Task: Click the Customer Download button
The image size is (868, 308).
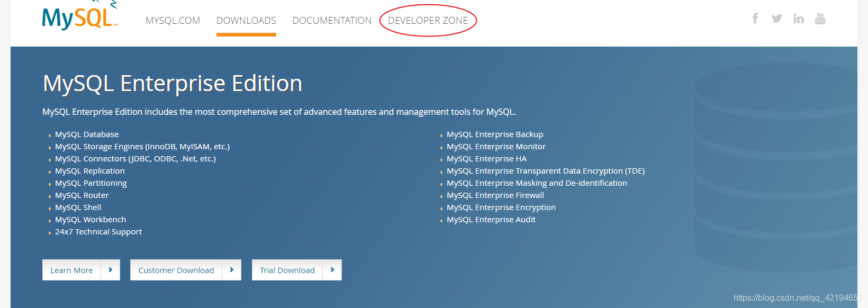Action: tap(186, 270)
